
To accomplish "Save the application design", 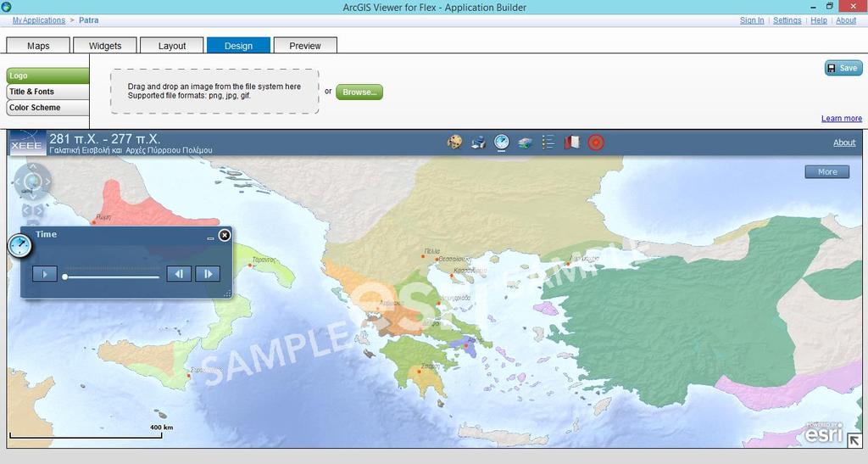I will (843, 68).
